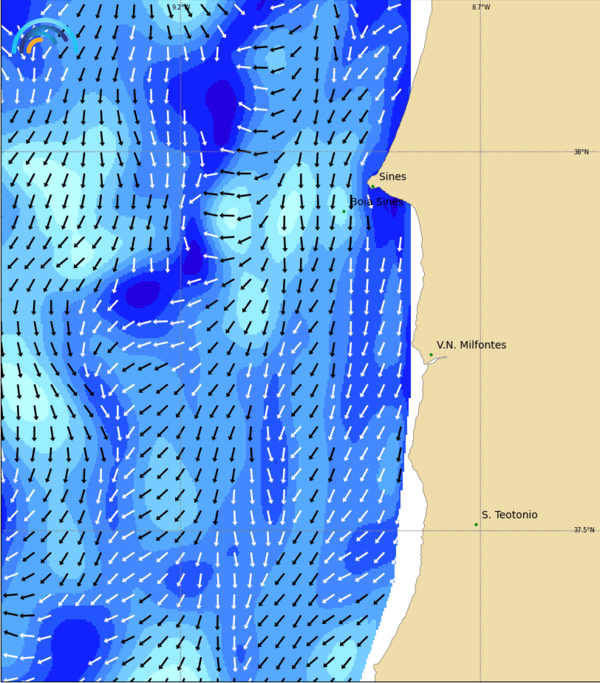The width and height of the screenshot is (600, 683).
Task: Select the 37.5°N latitude label
Action: (583, 530)
